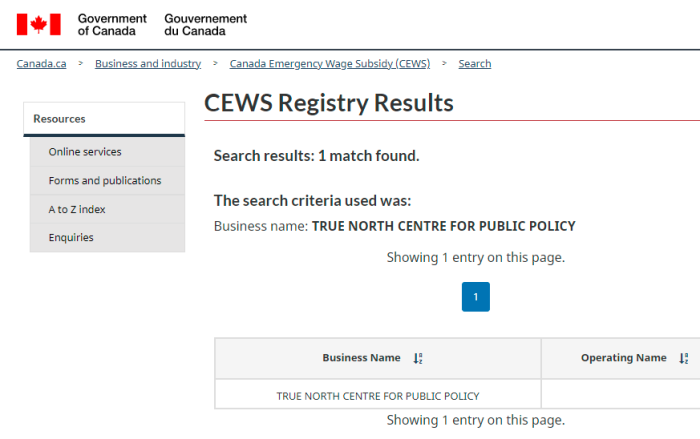Click the CEWS Registry Results heading
700x439 pixels.
point(329,103)
